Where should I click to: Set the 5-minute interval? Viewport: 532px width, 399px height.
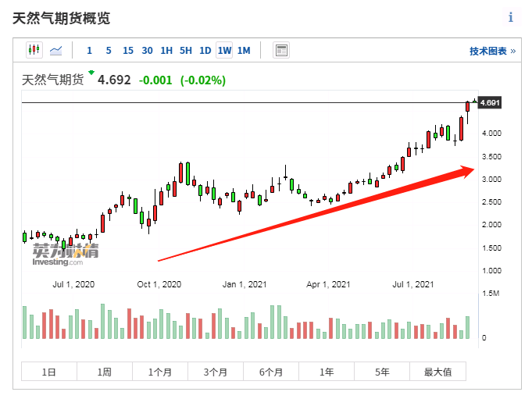pyautogui.click(x=109, y=51)
